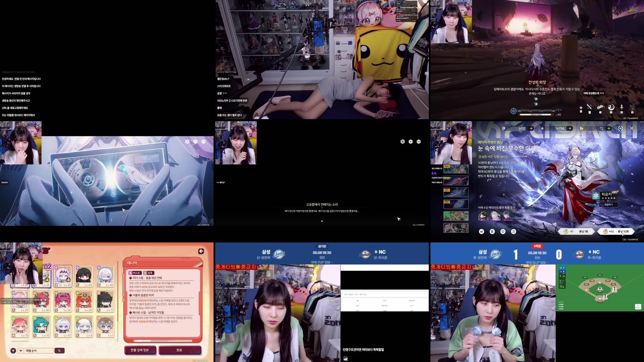The width and height of the screenshot is (644, 362).
Task: Click the upper dialogue option bubble under 잔성회 회장 subtitle
Action: pyautogui.click(x=536, y=99)
